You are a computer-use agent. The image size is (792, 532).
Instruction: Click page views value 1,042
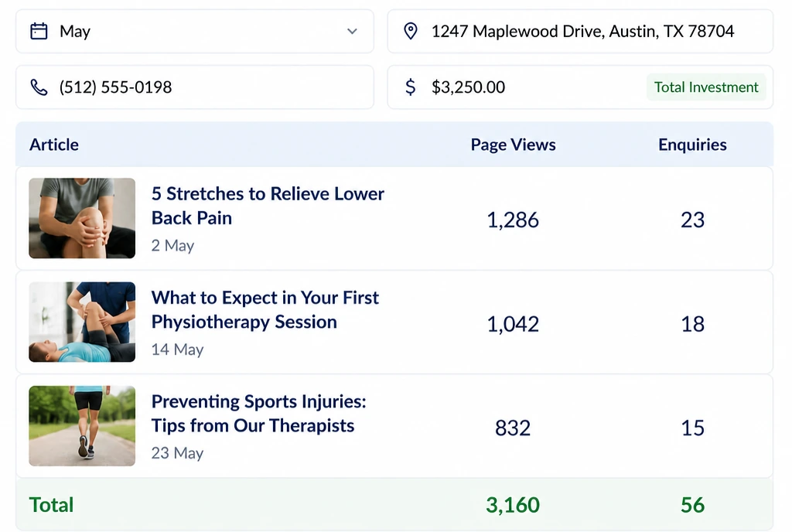513,324
